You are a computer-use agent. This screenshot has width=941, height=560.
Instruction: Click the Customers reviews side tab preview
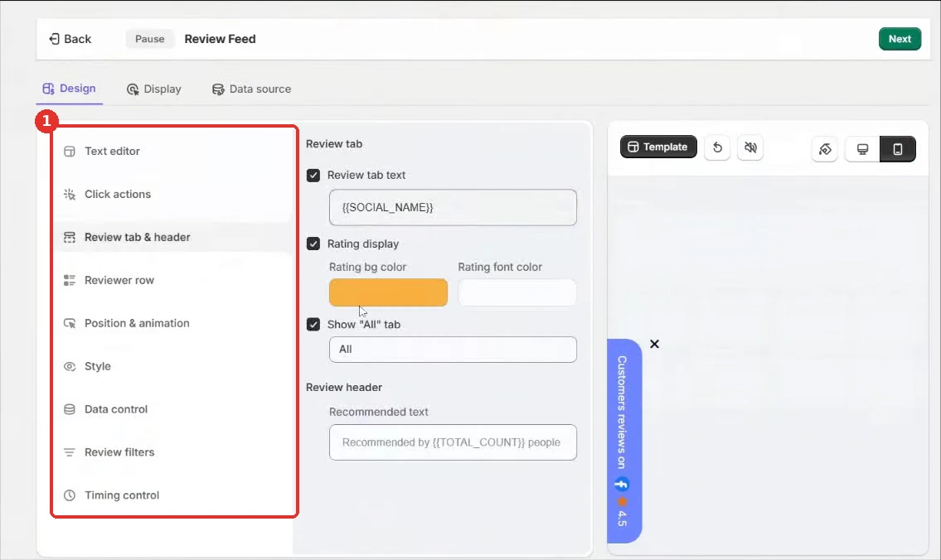(624, 441)
